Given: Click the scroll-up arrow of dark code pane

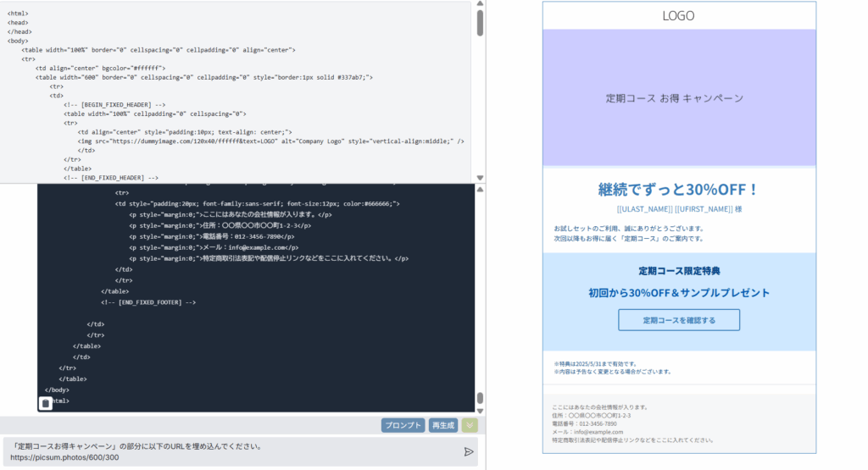Looking at the screenshot, I should tap(480, 189).
